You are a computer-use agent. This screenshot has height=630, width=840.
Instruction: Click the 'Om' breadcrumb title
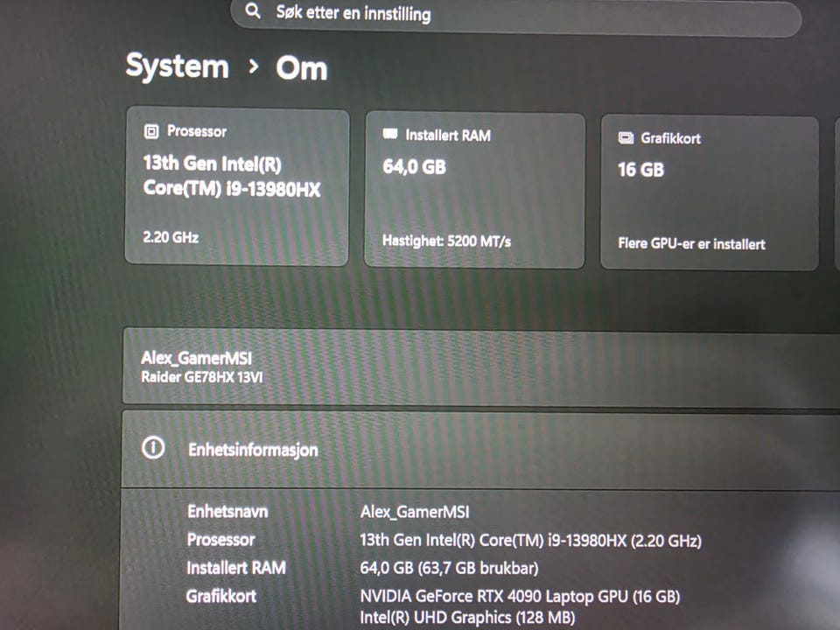click(302, 68)
